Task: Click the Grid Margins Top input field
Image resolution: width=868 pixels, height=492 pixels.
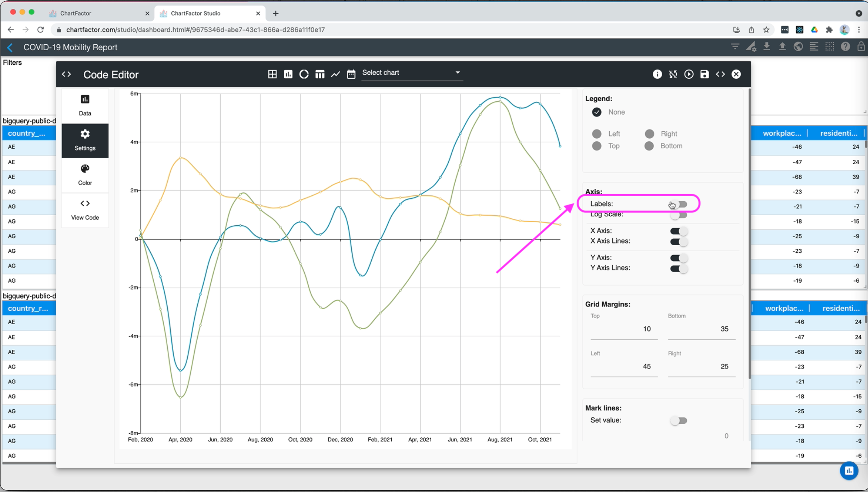Action: [x=624, y=329]
